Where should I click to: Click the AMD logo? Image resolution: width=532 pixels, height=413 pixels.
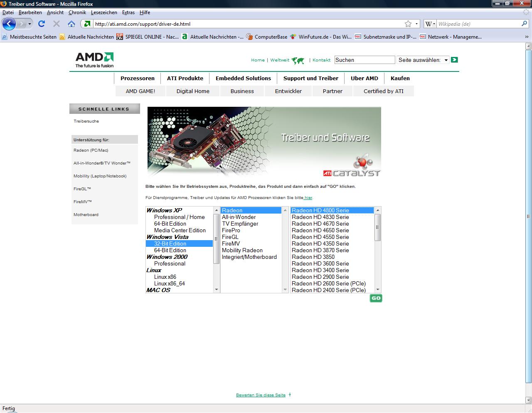(94, 60)
